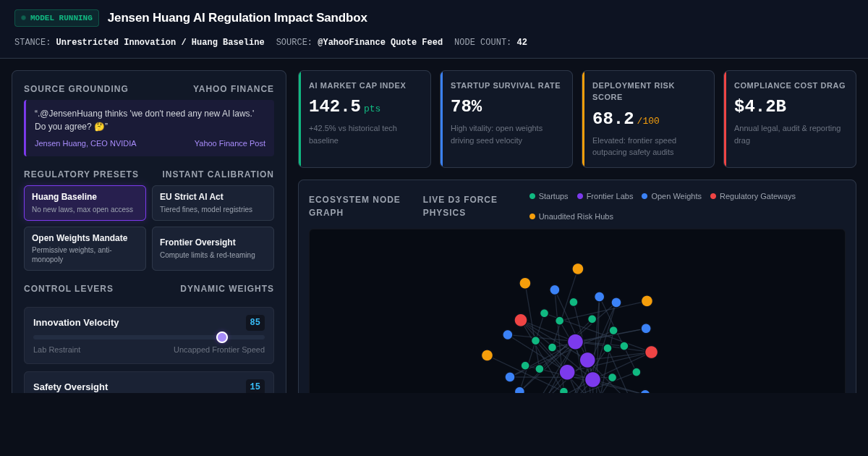This screenshot has width=868, height=456.
Task: Click the MODEL RUNNING status badge
Action: 56,18
